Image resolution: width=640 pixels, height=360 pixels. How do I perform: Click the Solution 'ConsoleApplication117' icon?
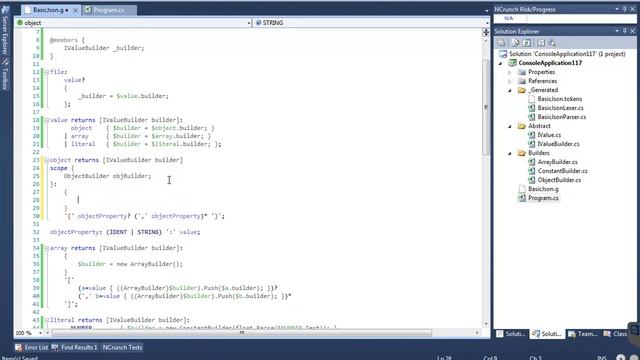(x=503, y=54)
